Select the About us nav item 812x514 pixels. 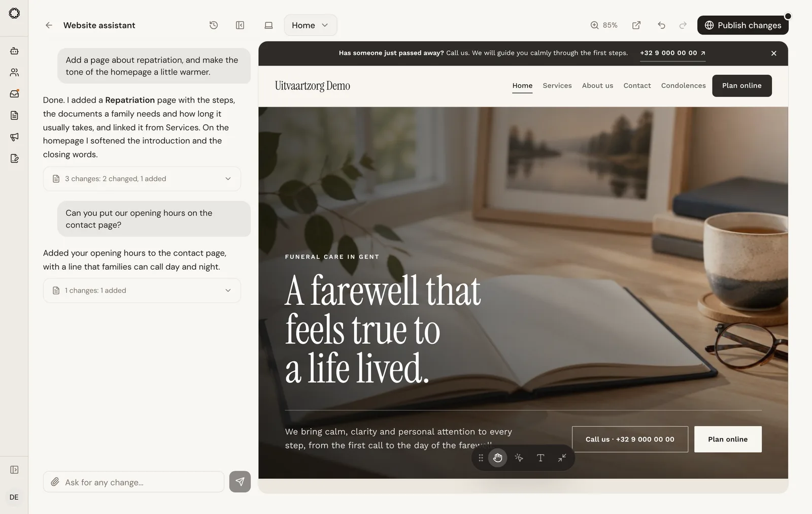(x=597, y=85)
